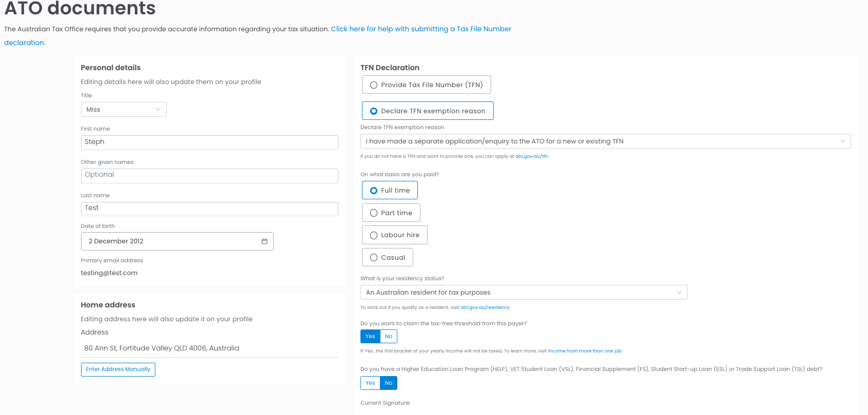Click the Other given names field

point(209,176)
